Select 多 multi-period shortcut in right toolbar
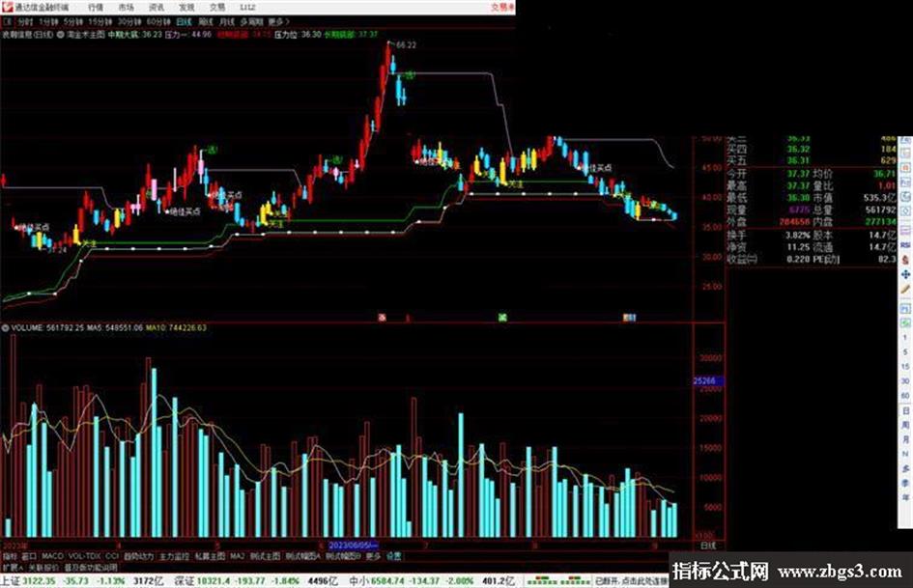The image size is (913, 588). pyautogui.click(x=905, y=468)
